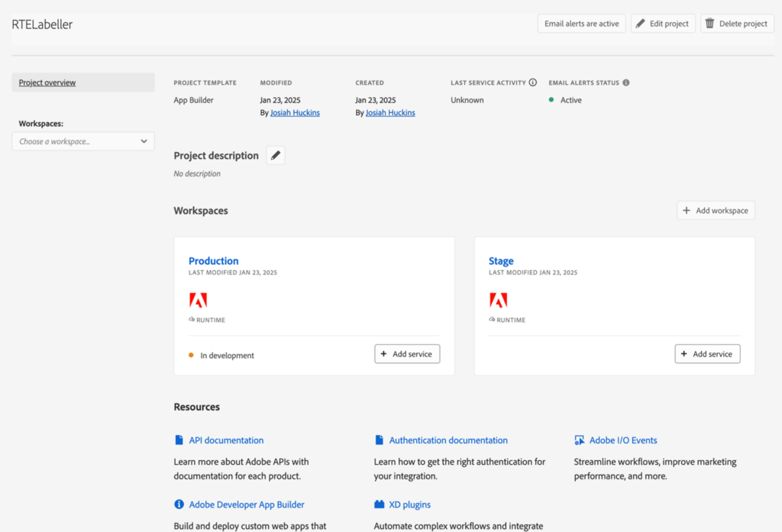Click the XD plugins icon
This screenshot has height=532, width=782.
tap(377, 504)
